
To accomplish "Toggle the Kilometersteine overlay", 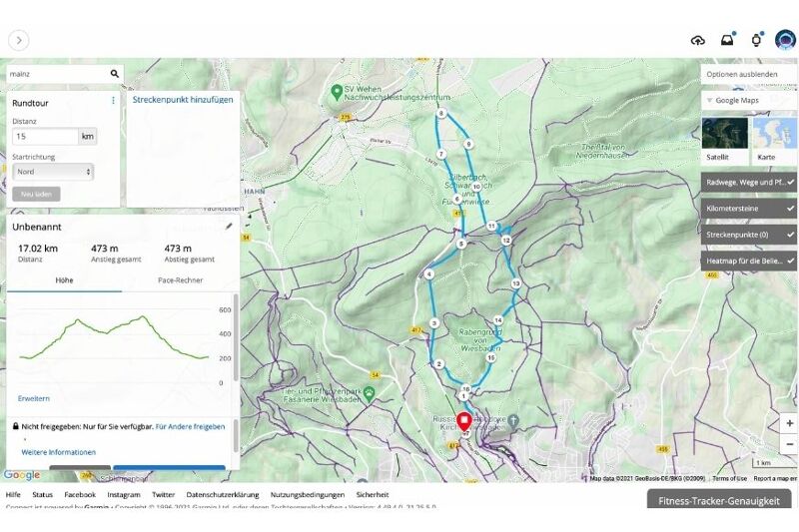I will coord(749,209).
